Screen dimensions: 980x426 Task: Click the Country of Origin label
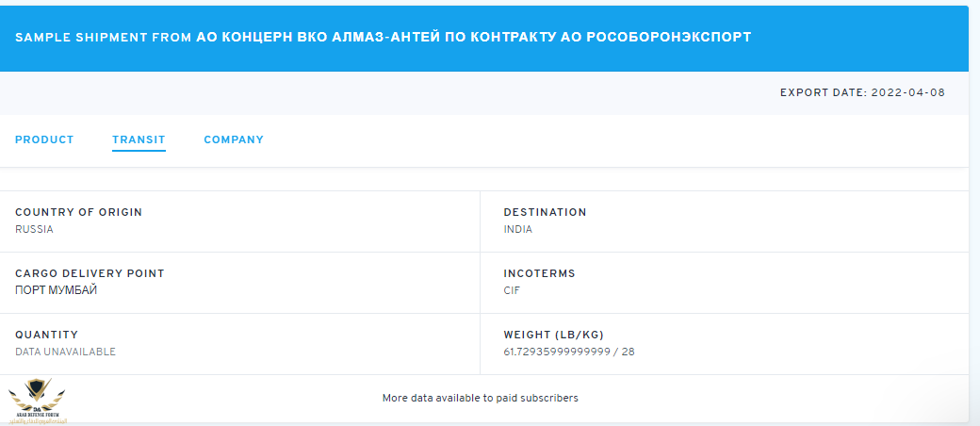pyautogui.click(x=79, y=212)
